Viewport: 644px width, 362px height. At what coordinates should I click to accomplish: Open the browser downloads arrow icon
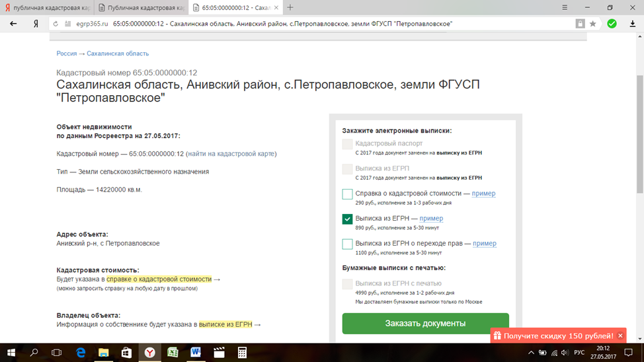(x=632, y=24)
